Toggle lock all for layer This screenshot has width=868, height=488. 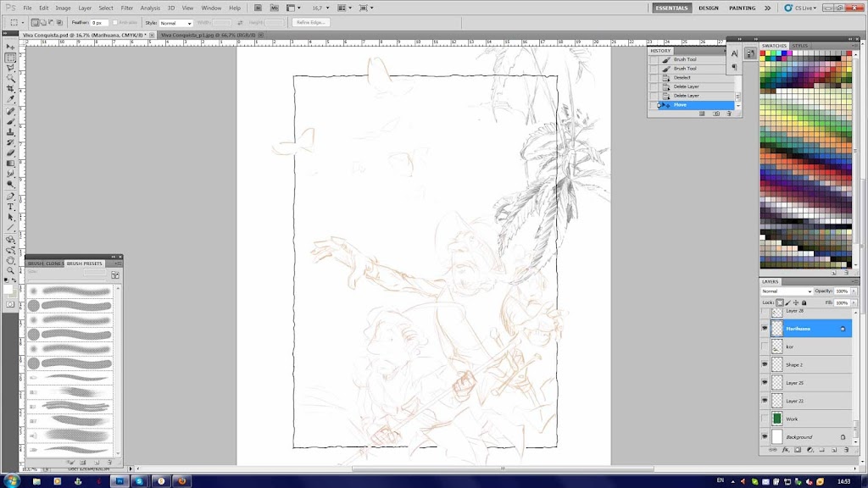click(x=804, y=302)
